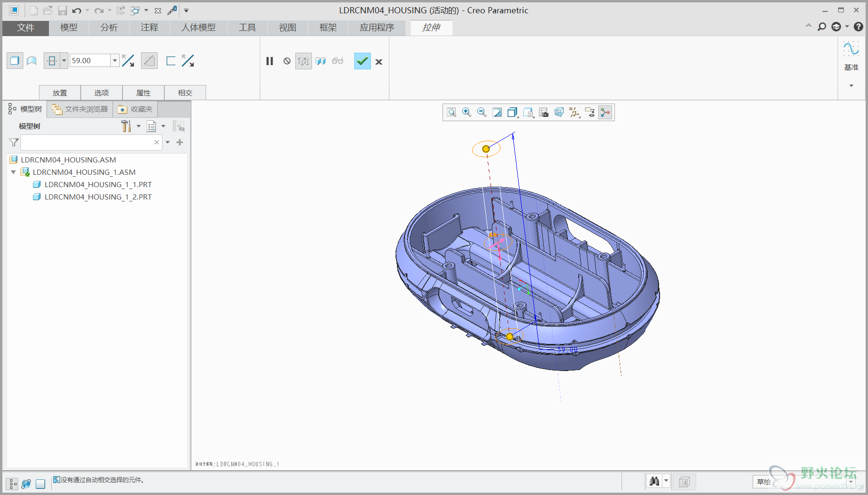Image resolution: width=868 pixels, height=495 pixels.
Task: Switch to the 收藏夹 favorites tab
Action: (135, 109)
